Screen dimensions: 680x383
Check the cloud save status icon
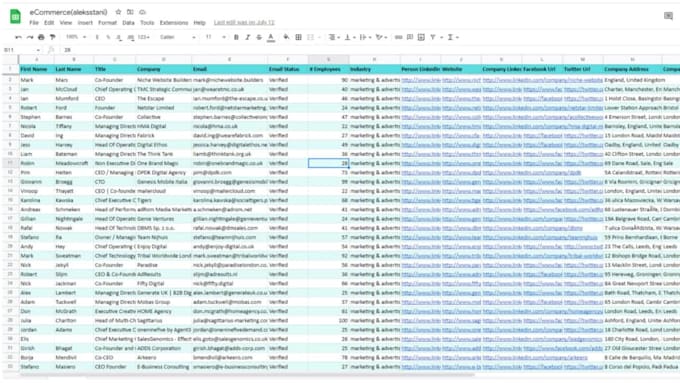tap(142, 12)
